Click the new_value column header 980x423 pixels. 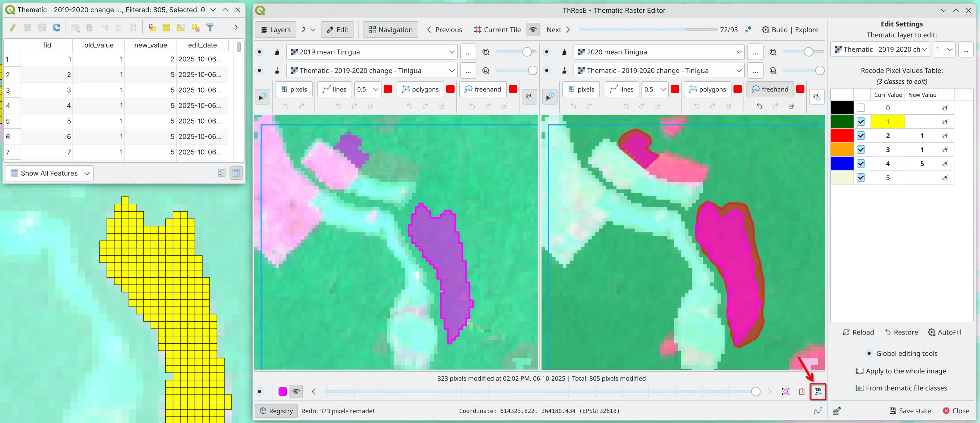click(151, 45)
